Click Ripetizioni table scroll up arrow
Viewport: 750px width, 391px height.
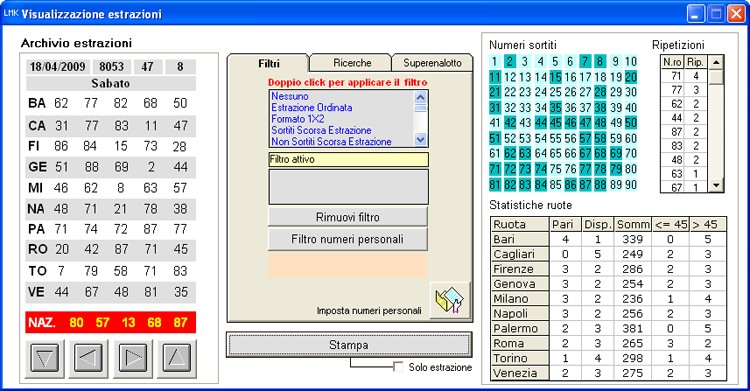coord(716,62)
